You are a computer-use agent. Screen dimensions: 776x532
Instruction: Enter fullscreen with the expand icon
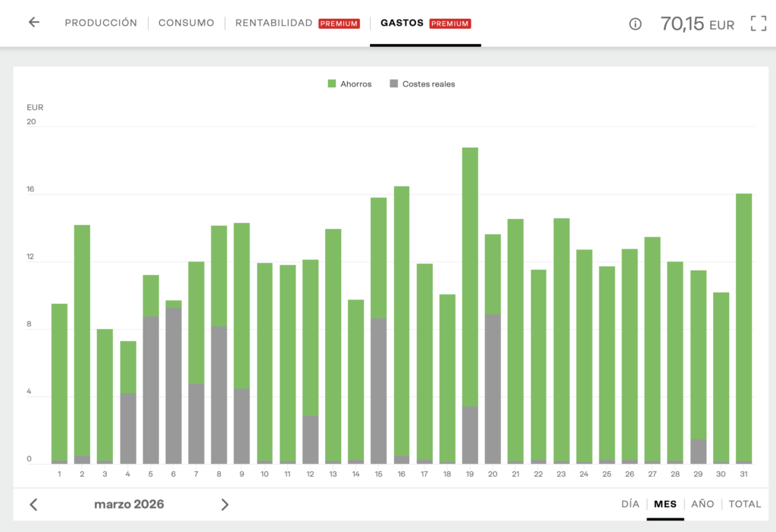coord(758,23)
